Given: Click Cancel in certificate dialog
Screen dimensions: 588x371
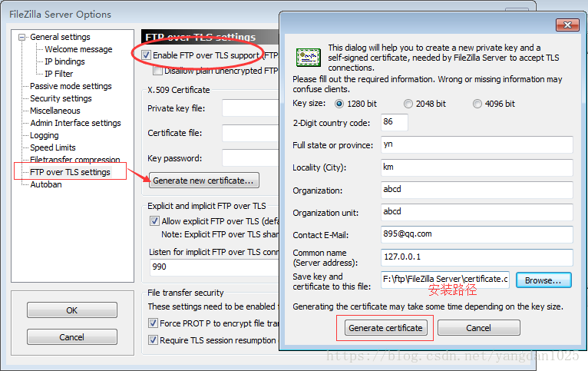Looking at the screenshot, I should 478,328.
